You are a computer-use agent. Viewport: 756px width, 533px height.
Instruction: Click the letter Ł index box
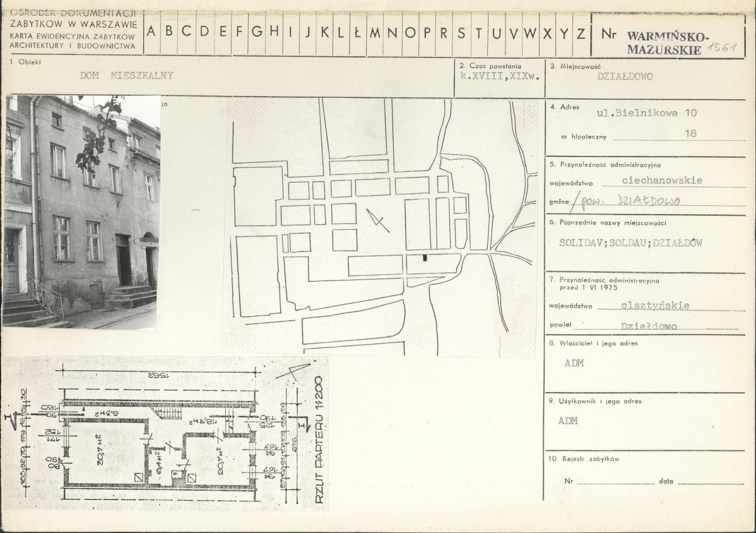click(357, 32)
